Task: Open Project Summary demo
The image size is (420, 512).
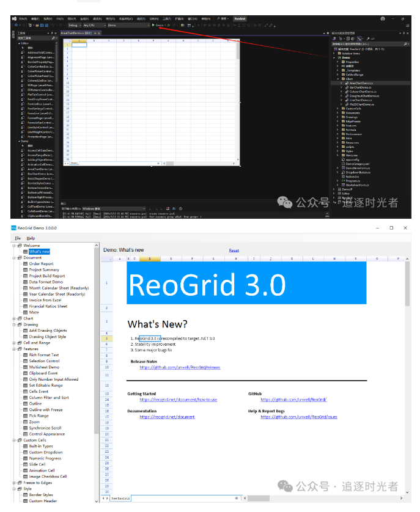Action: coord(44,270)
